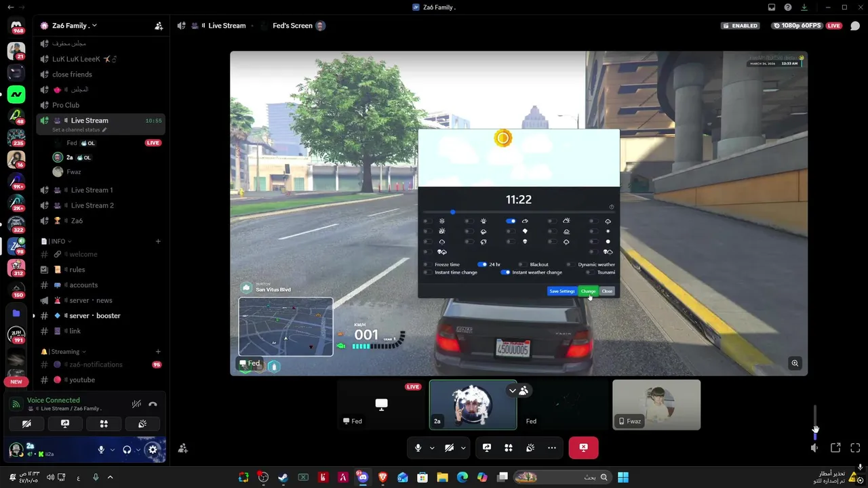Toggle microphone mute in user panel
The width and height of the screenshot is (868, 488).
[x=101, y=449]
